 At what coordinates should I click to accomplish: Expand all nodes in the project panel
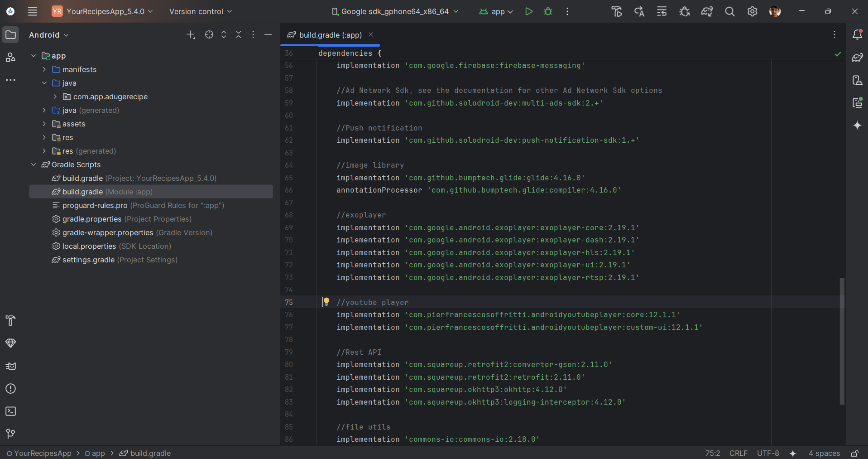click(x=224, y=34)
